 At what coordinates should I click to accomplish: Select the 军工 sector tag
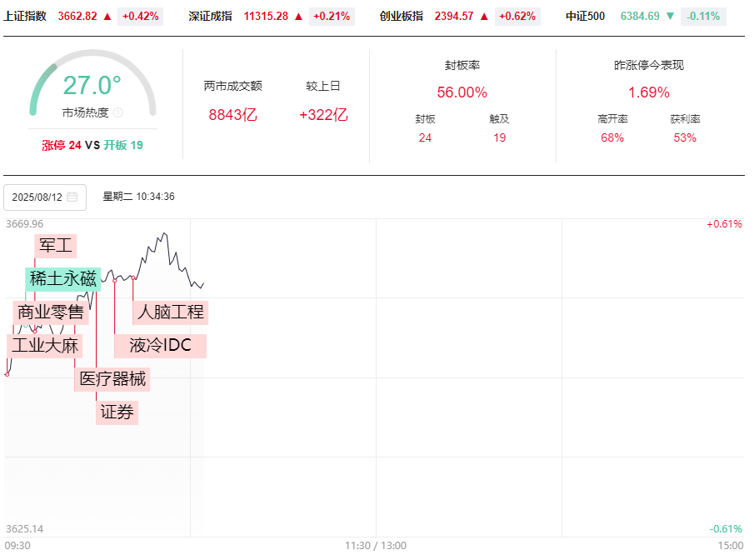tap(57, 246)
